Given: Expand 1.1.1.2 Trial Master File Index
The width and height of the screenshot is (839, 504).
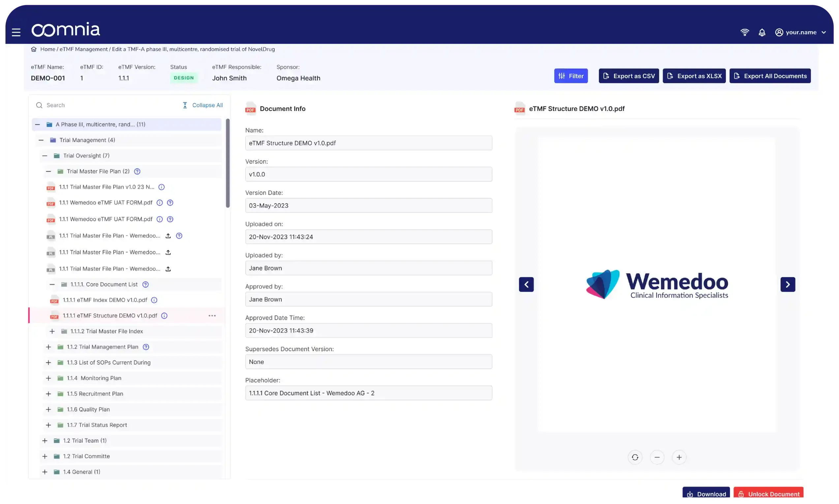Looking at the screenshot, I should pos(52,331).
